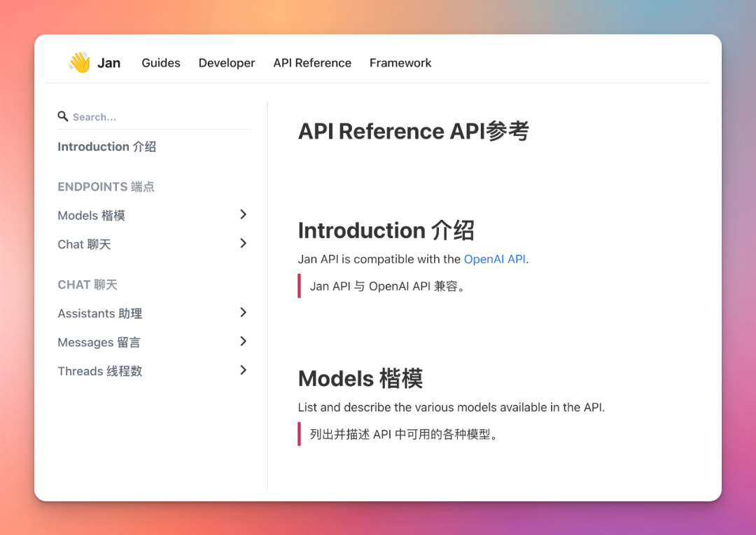Select API Reference in the navigation

coord(312,62)
